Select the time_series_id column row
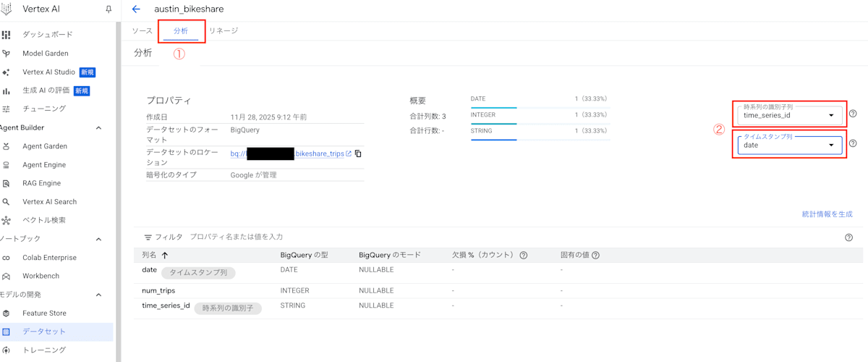 click(x=498, y=307)
